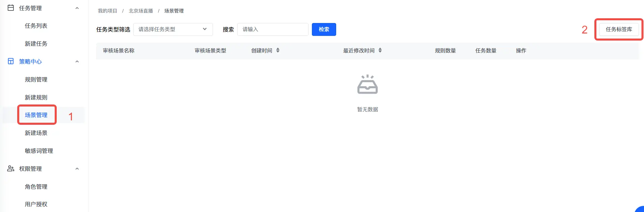The image size is (644, 212).
Task: Click the 任务管理 calendar icon
Action: (x=11, y=8)
